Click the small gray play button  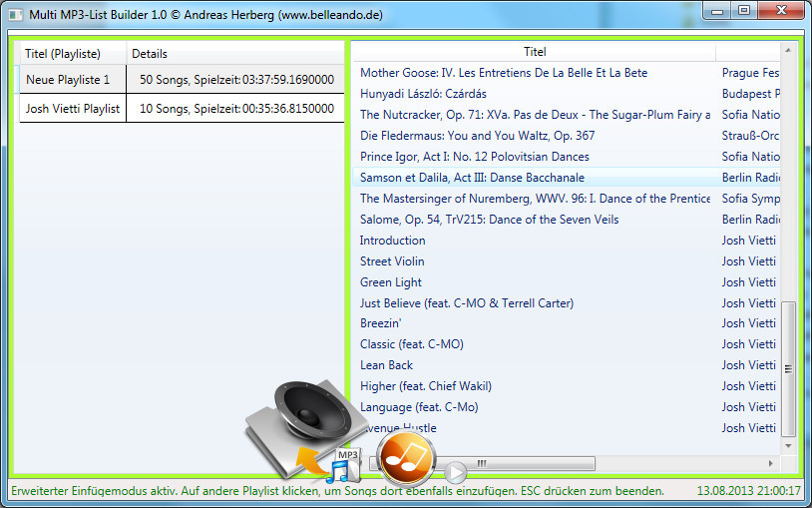pyautogui.click(x=456, y=472)
